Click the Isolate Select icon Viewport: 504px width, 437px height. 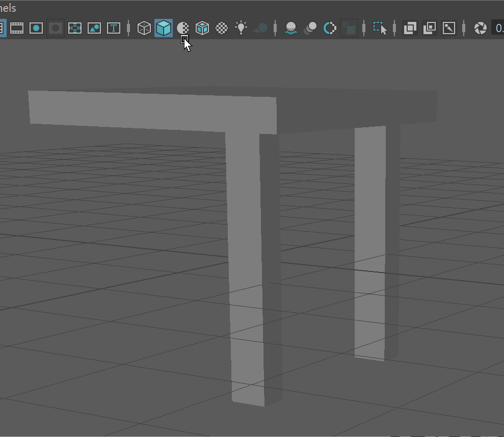point(380,28)
